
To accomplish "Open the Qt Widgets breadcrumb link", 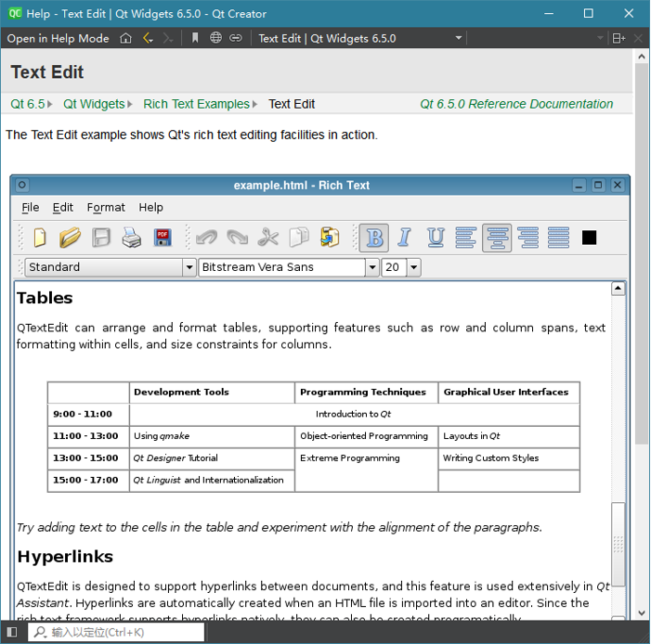I will click(x=94, y=104).
